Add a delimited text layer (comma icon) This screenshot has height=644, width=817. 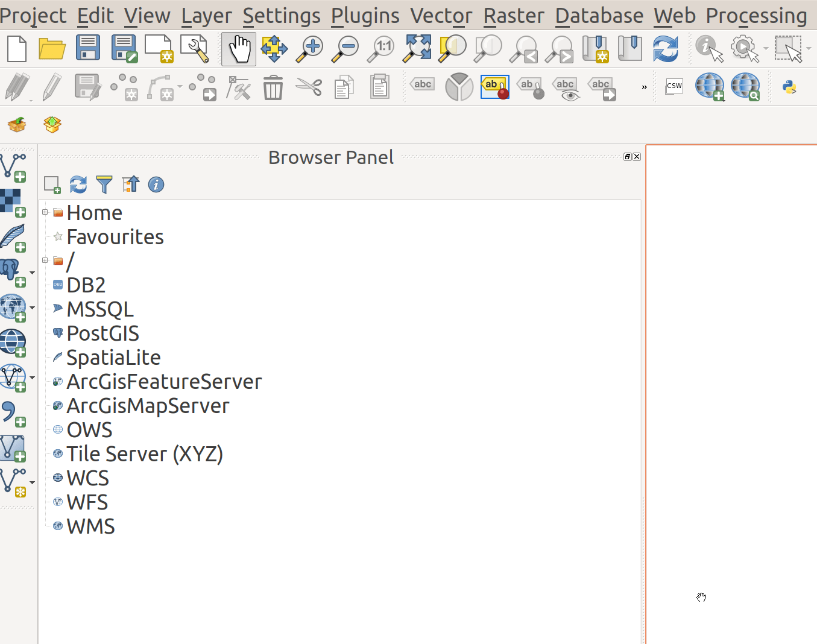13,414
